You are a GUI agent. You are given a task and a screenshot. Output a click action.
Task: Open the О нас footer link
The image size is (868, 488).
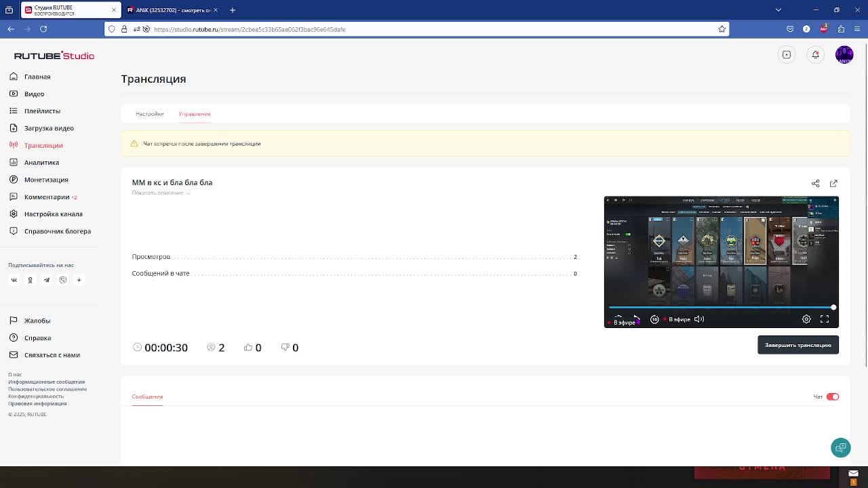15,374
